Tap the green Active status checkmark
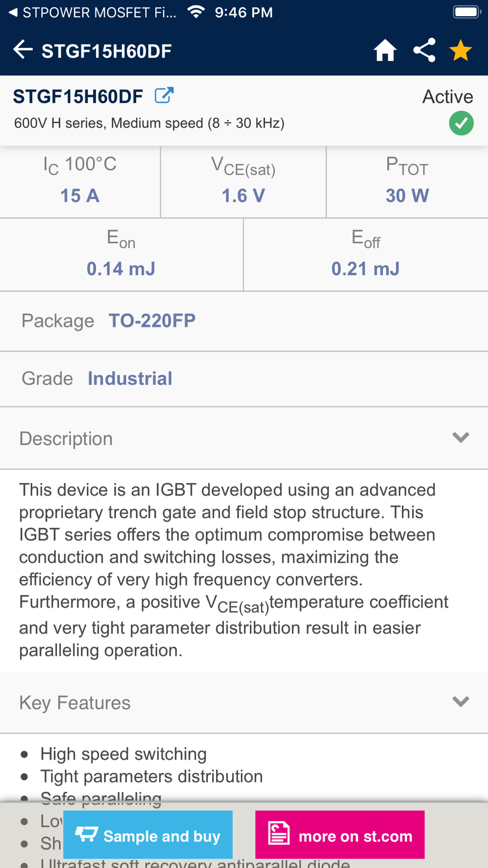The height and width of the screenshot is (868, 488). (x=461, y=123)
